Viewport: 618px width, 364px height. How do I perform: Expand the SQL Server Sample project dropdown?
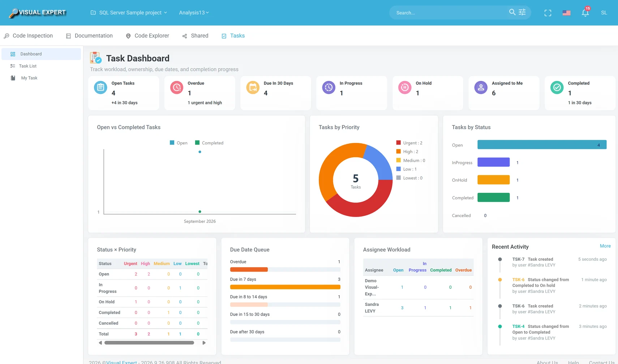click(129, 13)
